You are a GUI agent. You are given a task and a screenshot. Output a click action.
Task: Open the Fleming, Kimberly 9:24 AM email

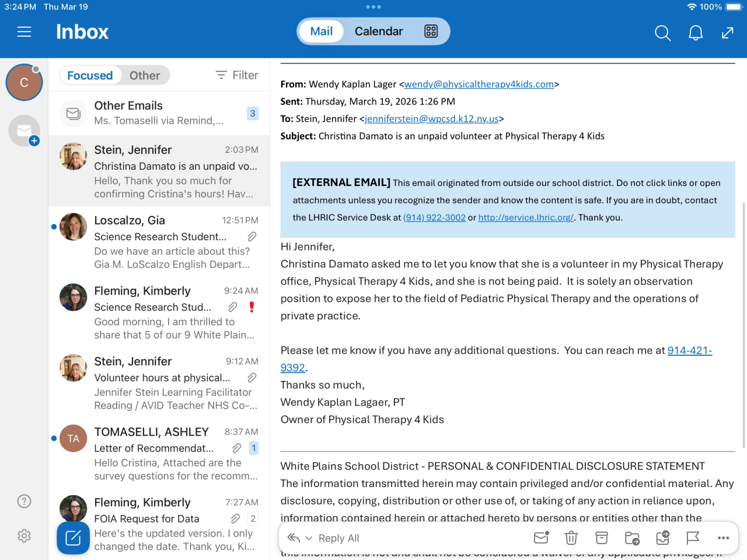(159, 313)
